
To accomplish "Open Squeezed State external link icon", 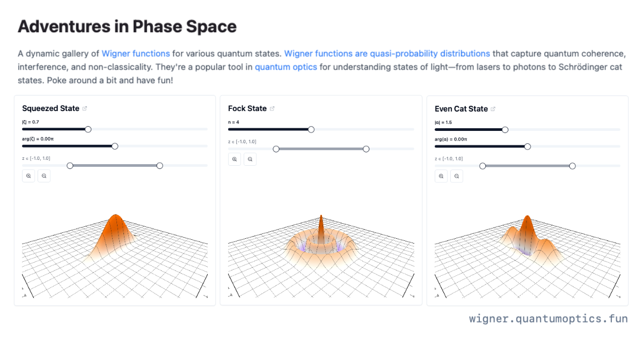I will [85, 108].
